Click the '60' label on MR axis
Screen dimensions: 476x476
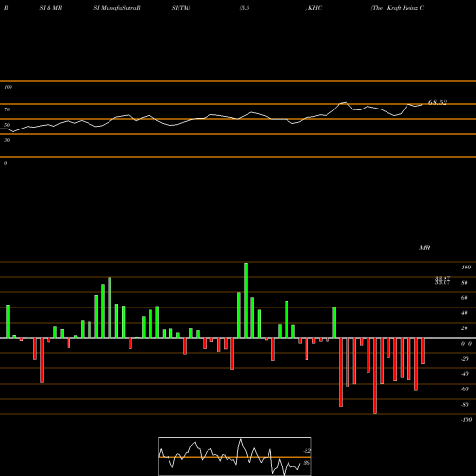(x=465, y=298)
